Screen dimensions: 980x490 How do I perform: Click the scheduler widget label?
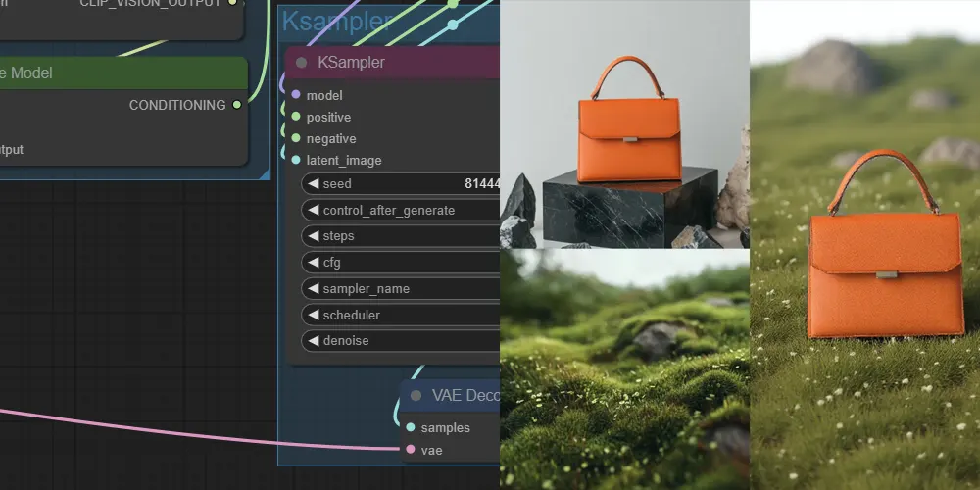pos(351,315)
